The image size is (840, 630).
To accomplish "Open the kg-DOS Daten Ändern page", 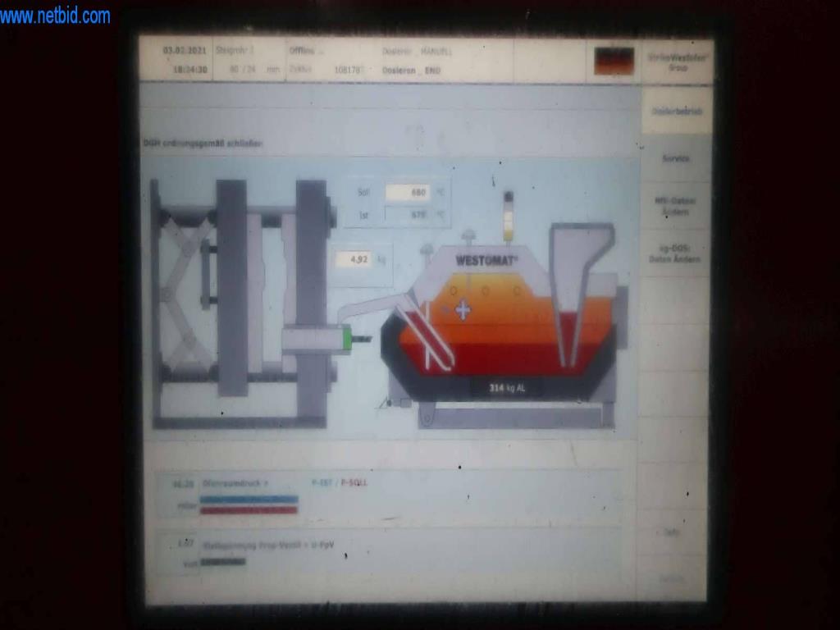I will coord(677,253).
